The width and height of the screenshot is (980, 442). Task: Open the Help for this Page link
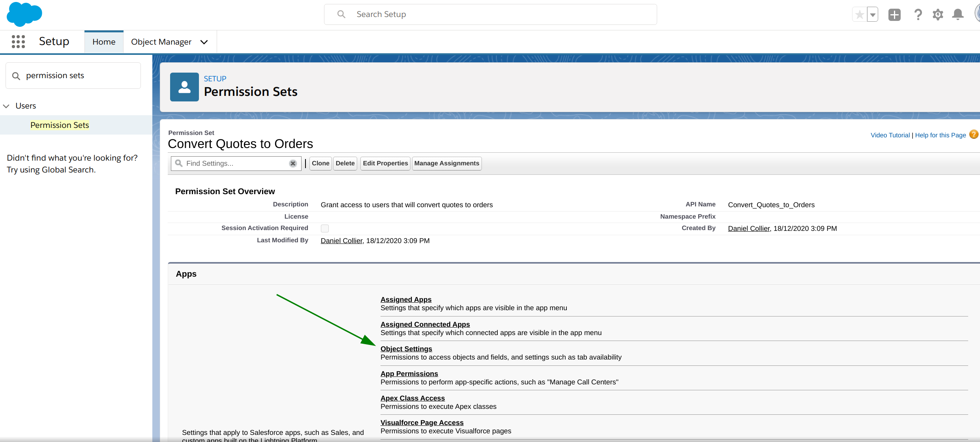[x=941, y=135]
